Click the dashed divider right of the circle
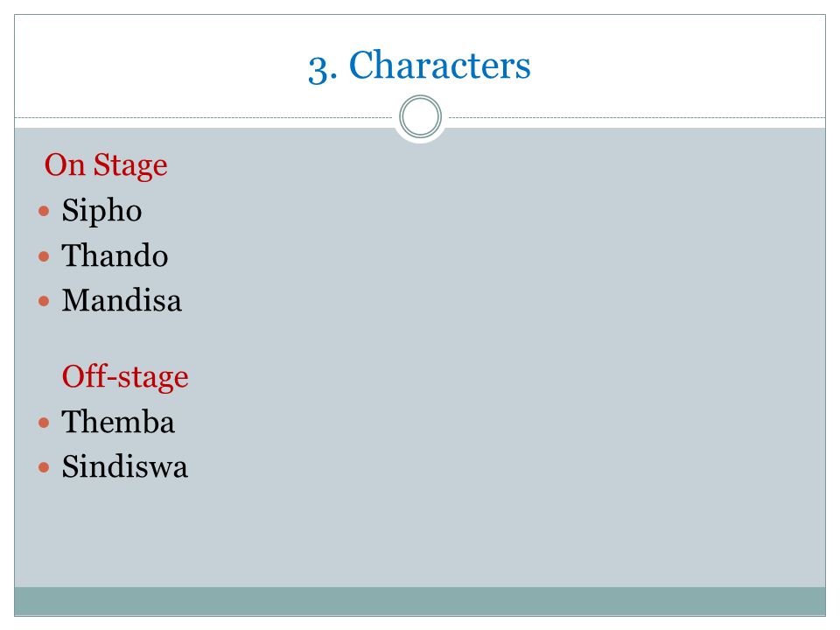This screenshot has height=630, width=840. click(x=637, y=117)
